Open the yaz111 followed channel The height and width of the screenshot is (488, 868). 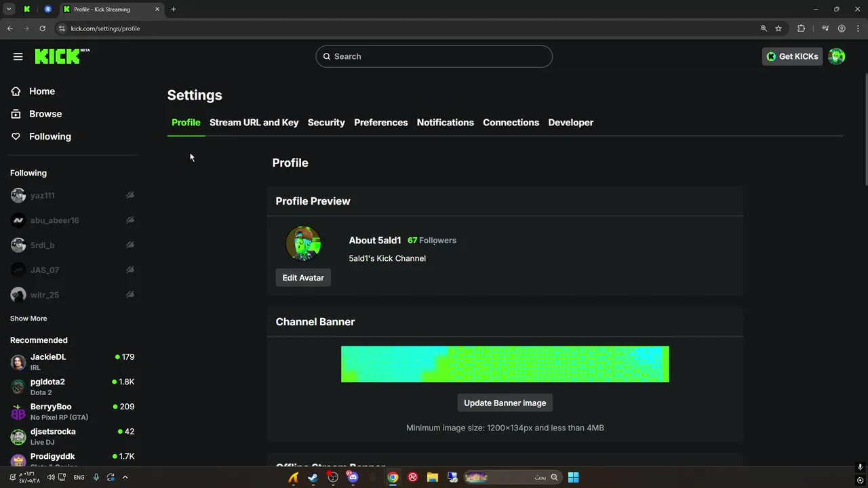click(x=72, y=195)
